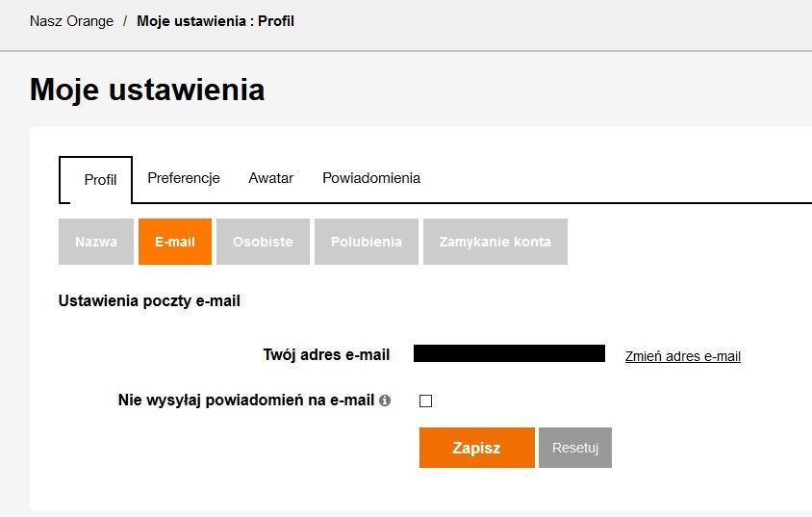Click the 'Moje ustawienia' page heading
Image resolution: width=812 pixels, height=517 pixels.
(147, 90)
